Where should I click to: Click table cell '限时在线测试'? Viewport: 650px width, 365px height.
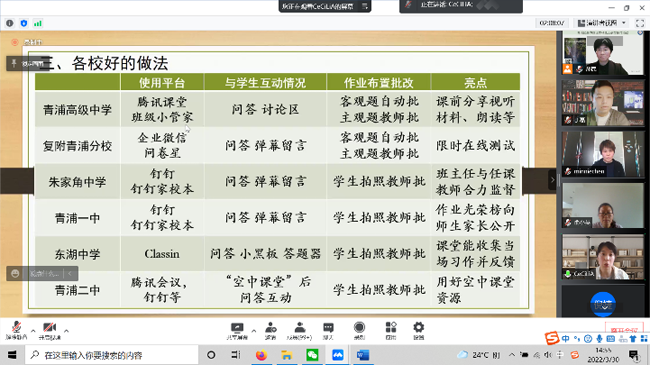(x=475, y=146)
